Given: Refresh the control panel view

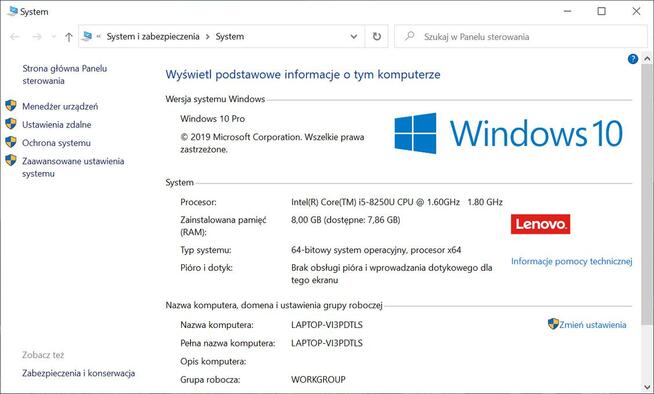Looking at the screenshot, I should (377, 37).
